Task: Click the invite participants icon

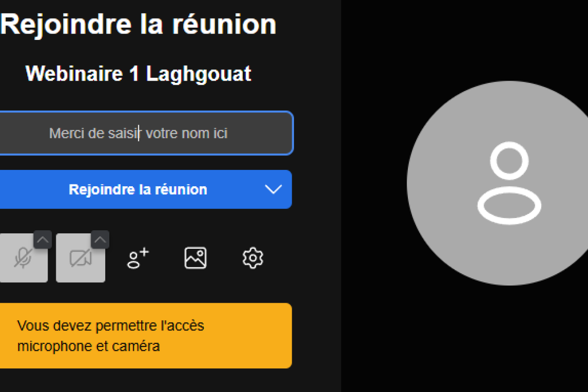Action: [x=138, y=258]
